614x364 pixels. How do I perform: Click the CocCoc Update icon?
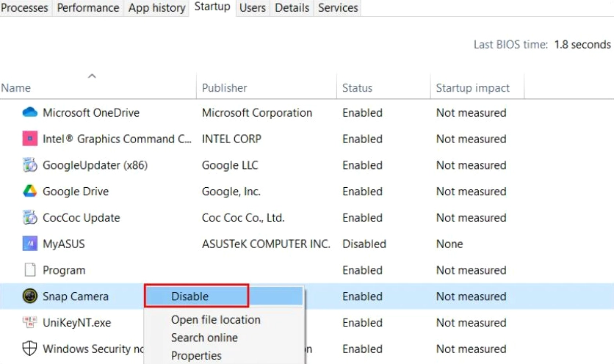29,218
